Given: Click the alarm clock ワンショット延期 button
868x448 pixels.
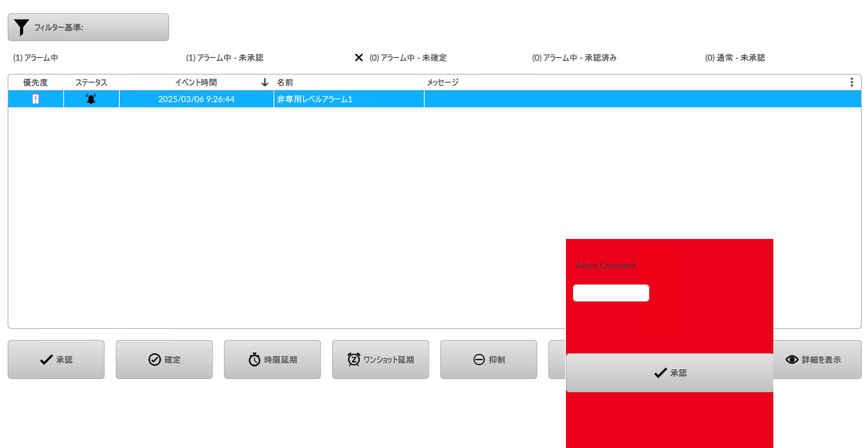Looking at the screenshot, I should (x=380, y=360).
